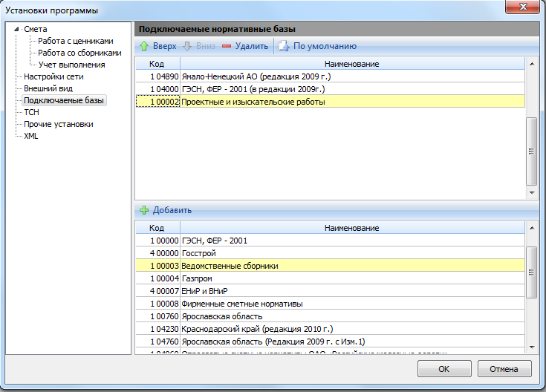Click code cell 4 00000
Image resolution: width=546 pixels, height=392 pixels.
coord(157,253)
